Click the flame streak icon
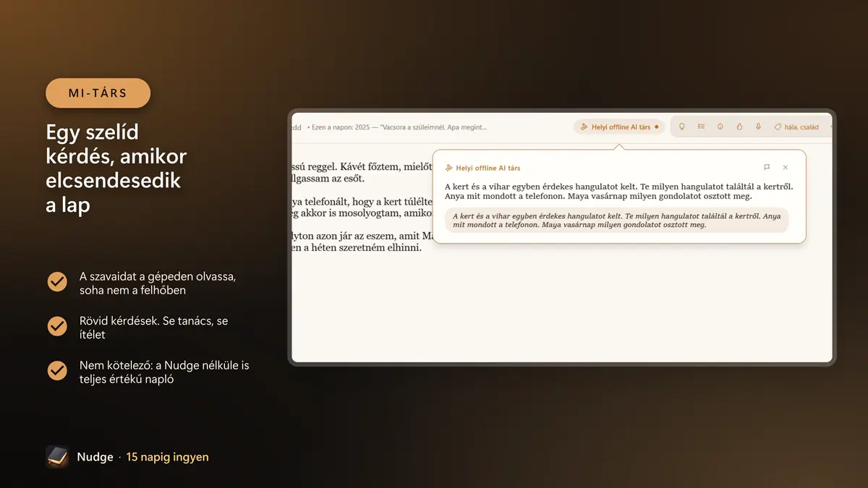The image size is (868, 488). click(x=739, y=127)
